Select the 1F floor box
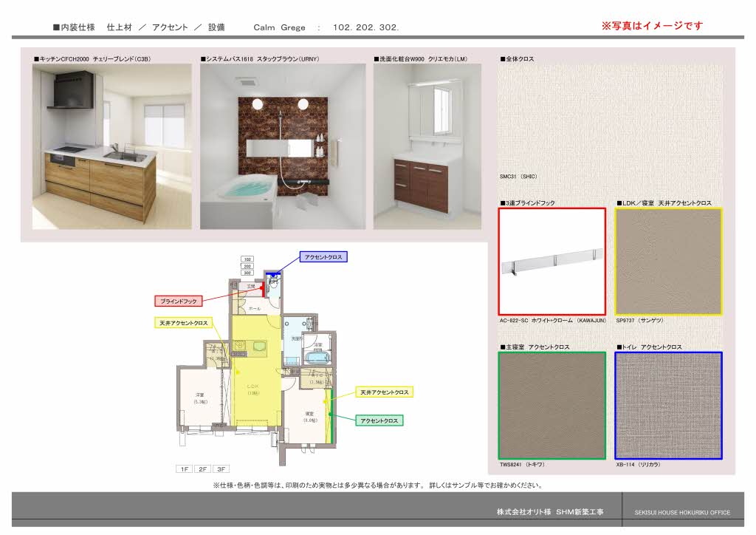The image size is (756, 535). 184,468
